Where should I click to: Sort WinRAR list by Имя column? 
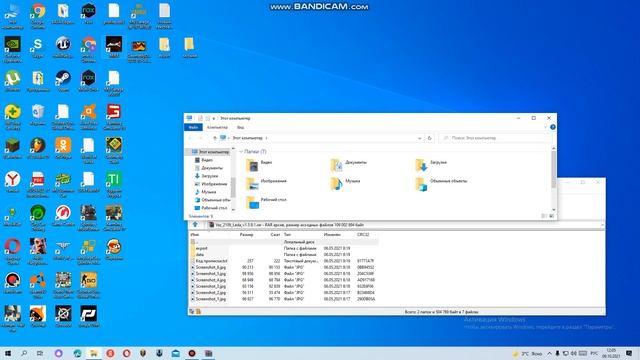209,235
